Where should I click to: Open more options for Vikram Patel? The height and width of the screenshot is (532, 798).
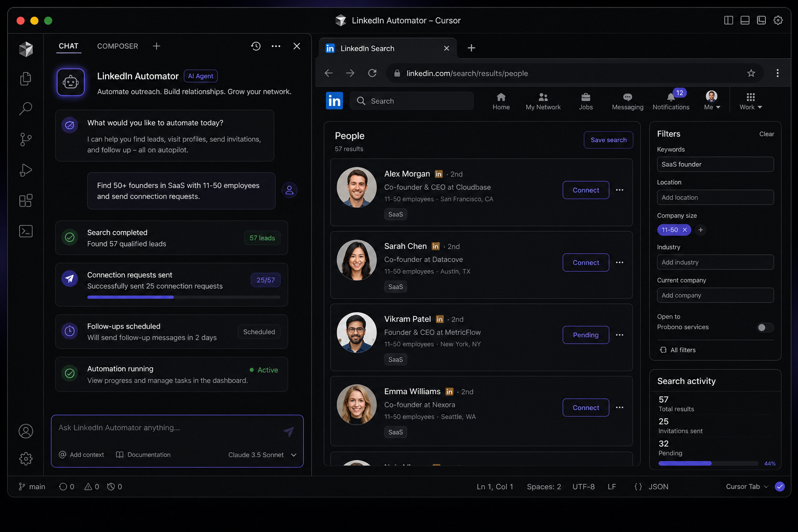point(619,335)
